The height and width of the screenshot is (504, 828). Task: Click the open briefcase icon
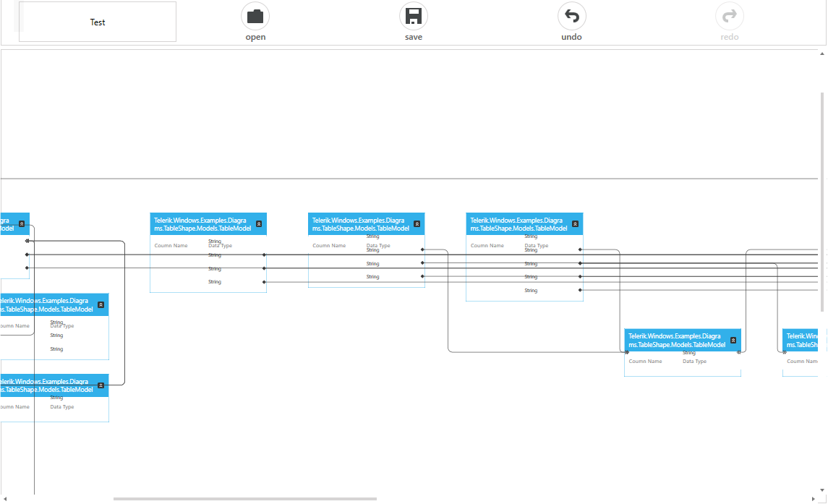pyautogui.click(x=255, y=17)
